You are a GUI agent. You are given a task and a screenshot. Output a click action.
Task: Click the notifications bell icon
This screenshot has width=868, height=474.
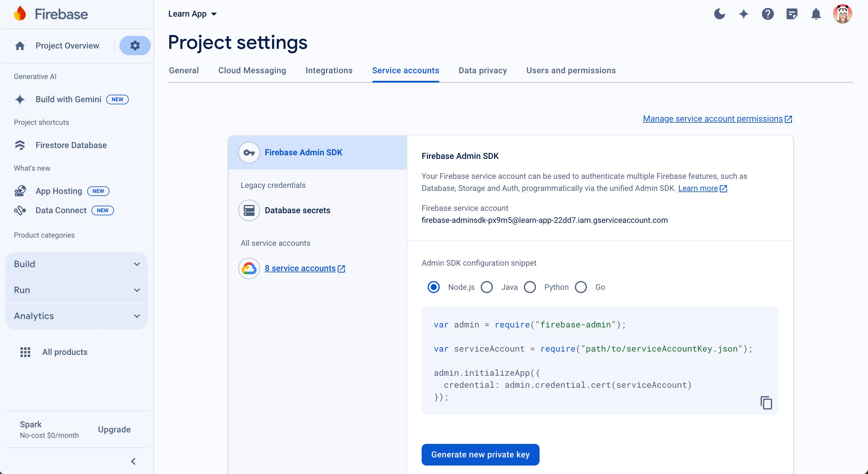pyautogui.click(x=816, y=14)
